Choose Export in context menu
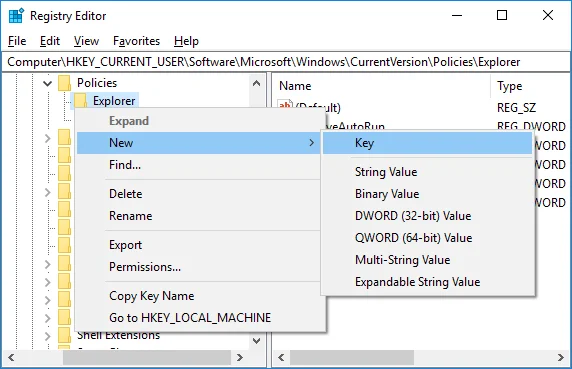The width and height of the screenshot is (572, 369). pyautogui.click(x=199, y=245)
